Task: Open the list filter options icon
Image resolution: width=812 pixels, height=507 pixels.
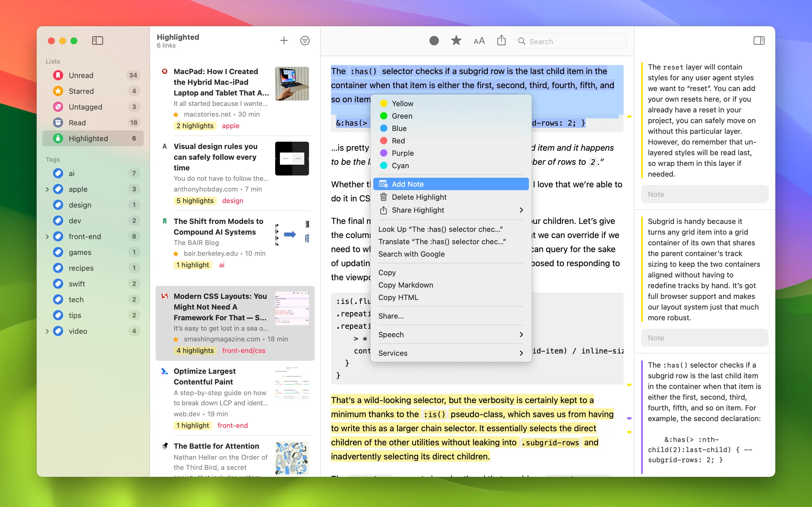Action: (305, 41)
